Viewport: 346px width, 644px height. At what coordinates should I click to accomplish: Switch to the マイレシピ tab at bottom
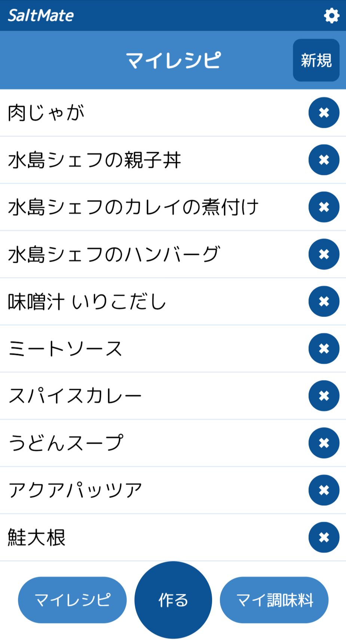[x=72, y=600]
